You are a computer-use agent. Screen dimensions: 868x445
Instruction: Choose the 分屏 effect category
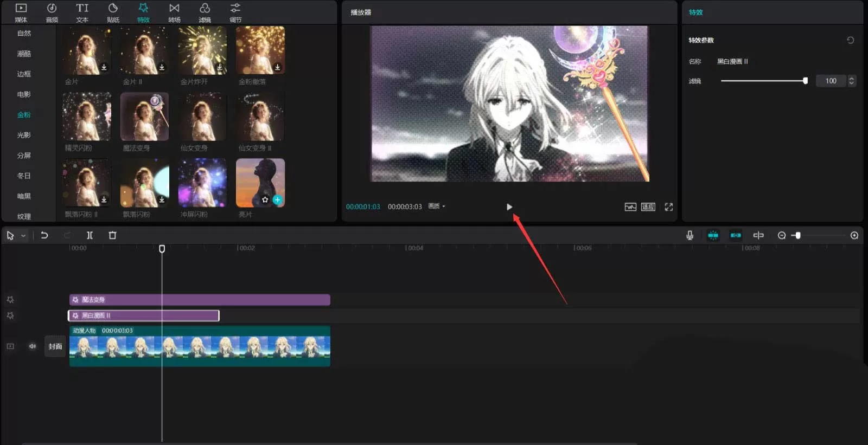point(24,156)
